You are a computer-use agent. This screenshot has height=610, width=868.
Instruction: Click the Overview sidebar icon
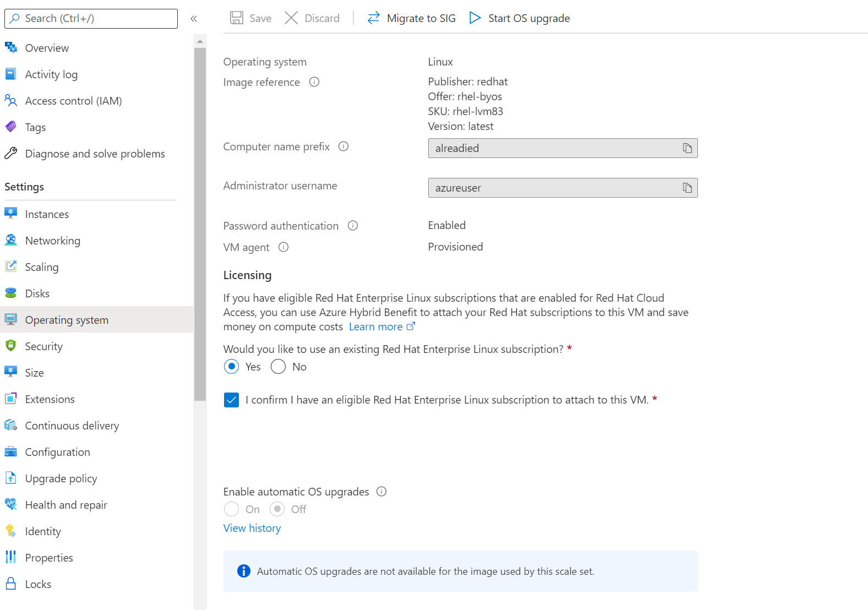tap(11, 48)
